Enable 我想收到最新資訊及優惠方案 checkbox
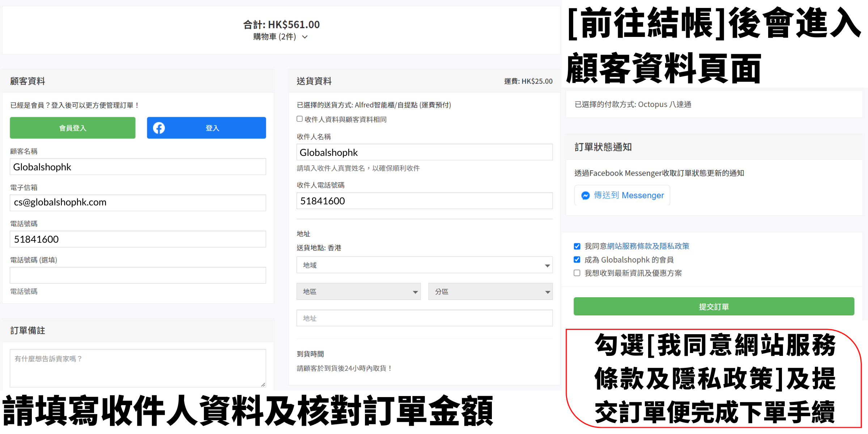The image size is (868, 434). click(x=577, y=273)
